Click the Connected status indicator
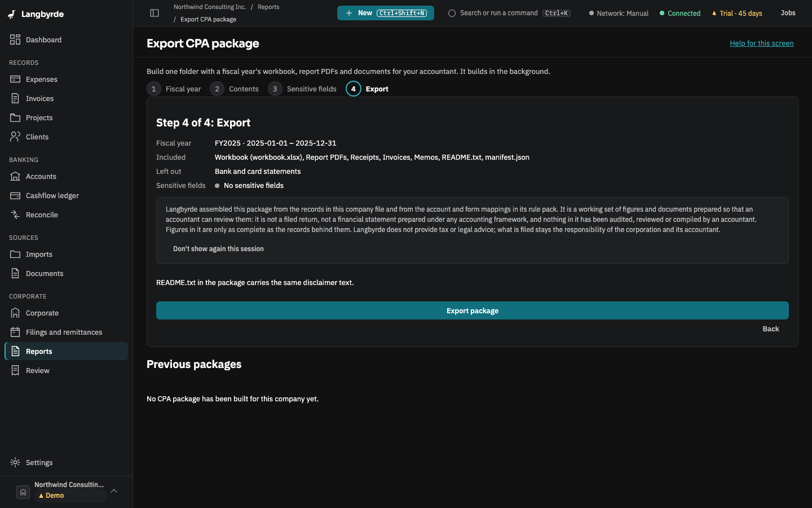The width and height of the screenshot is (812, 508). [x=680, y=13]
